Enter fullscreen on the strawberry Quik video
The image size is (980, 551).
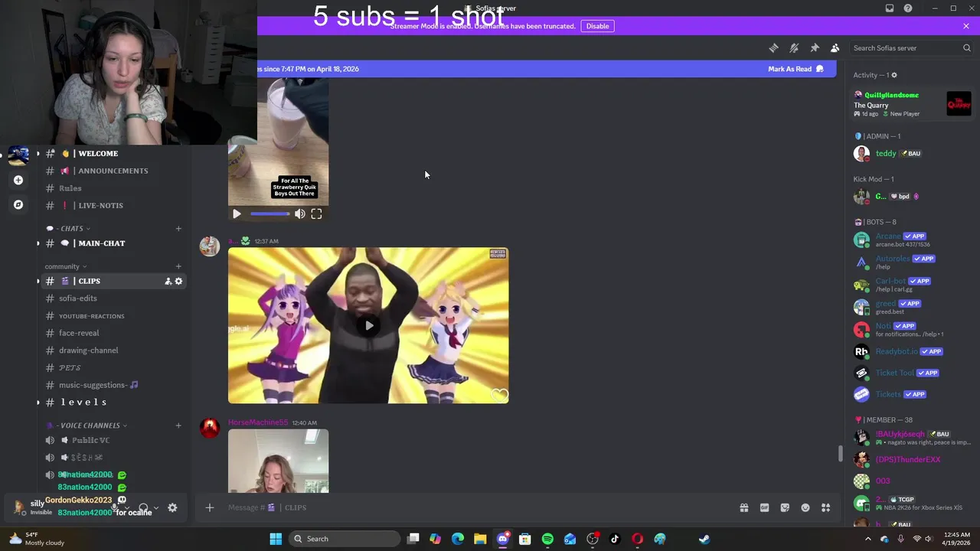click(316, 214)
